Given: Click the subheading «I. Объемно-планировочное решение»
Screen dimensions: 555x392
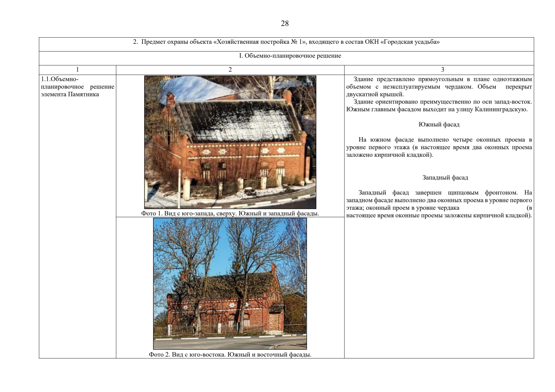Looking at the screenshot, I should coord(290,56).
